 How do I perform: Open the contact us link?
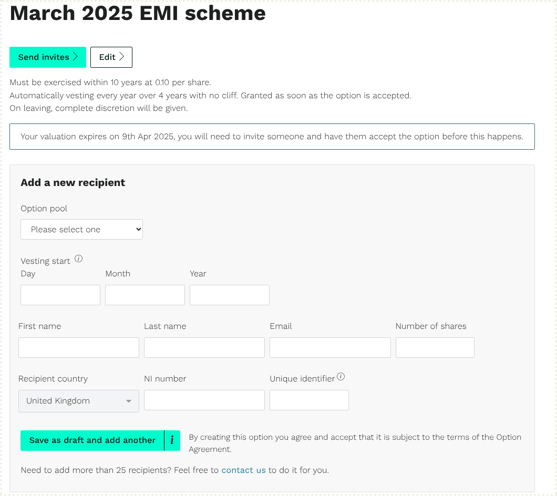click(243, 470)
